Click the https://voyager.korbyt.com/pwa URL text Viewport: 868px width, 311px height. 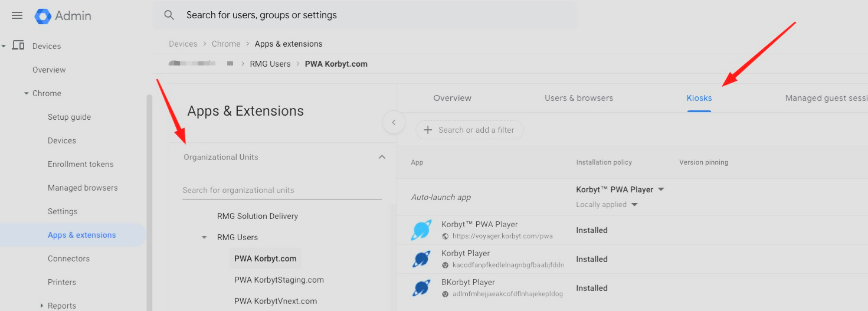(502, 236)
